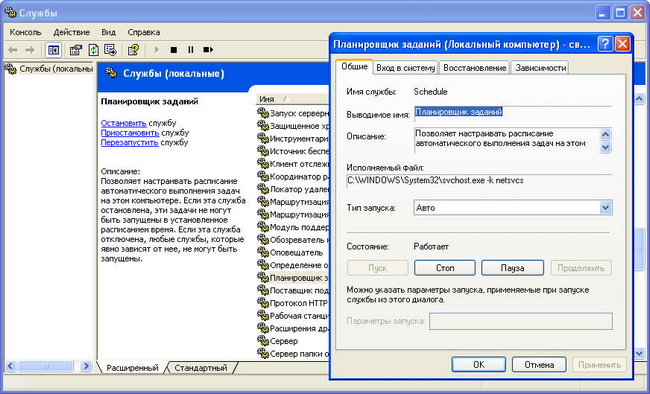Select the Определение service row
Viewport: 650px width, 394px height.
coord(293,265)
